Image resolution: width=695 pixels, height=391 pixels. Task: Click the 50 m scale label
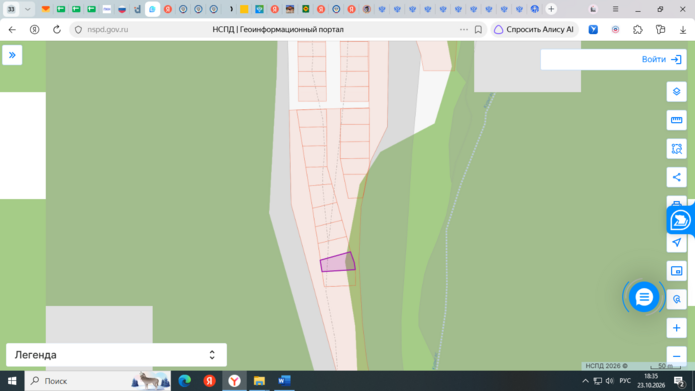(x=666, y=366)
